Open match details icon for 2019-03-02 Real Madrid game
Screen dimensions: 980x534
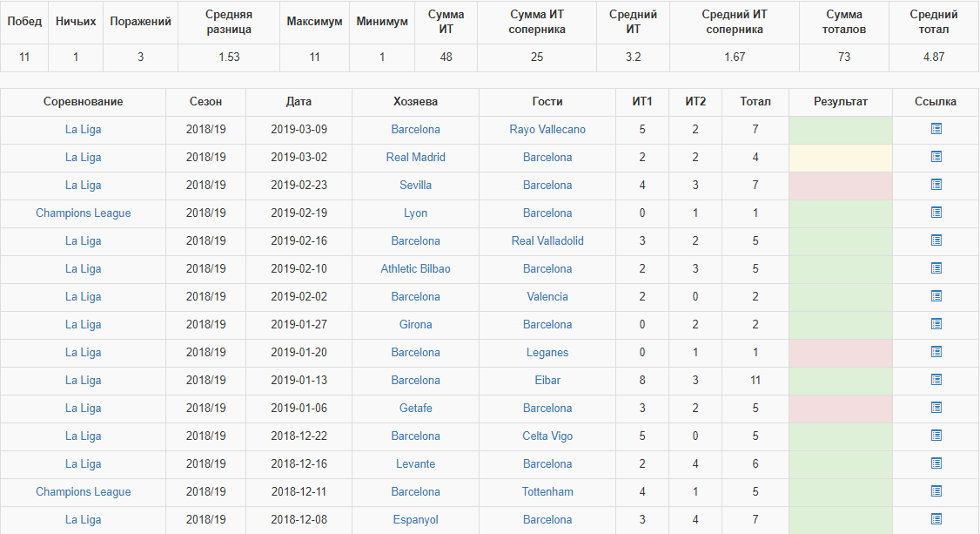(936, 157)
